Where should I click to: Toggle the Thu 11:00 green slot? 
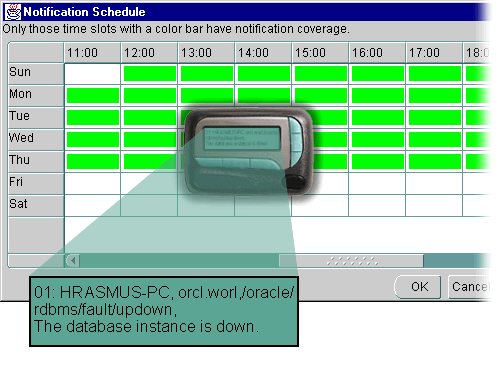tap(93, 162)
